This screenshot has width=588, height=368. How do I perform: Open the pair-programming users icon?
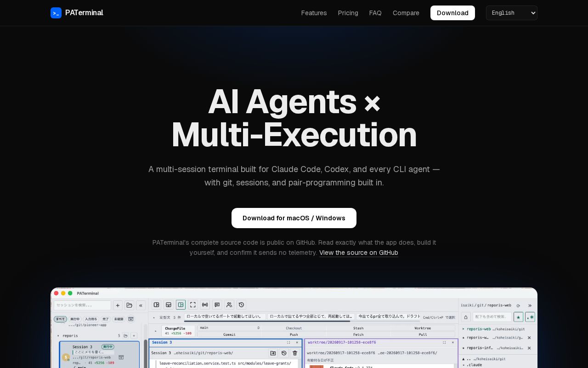(x=229, y=305)
